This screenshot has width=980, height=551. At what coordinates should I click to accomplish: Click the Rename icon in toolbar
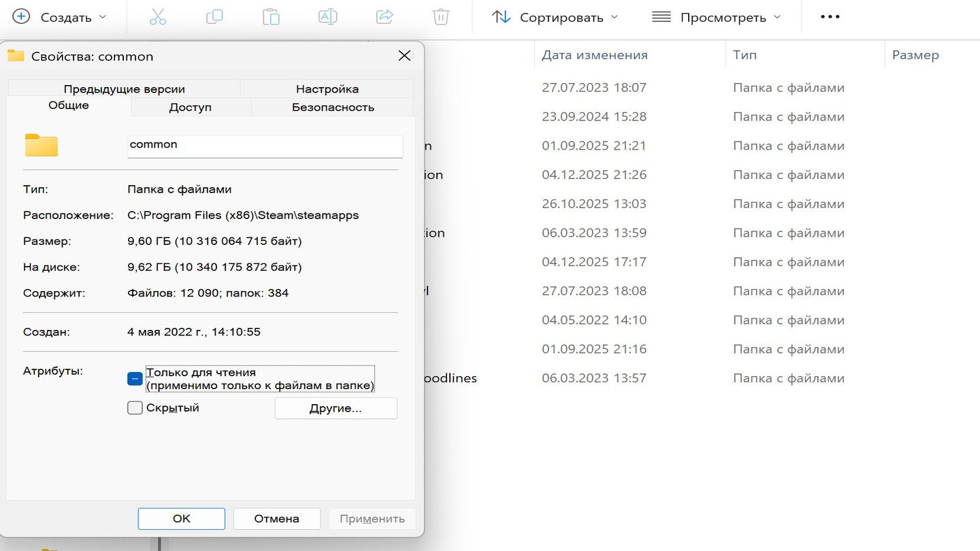point(328,17)
